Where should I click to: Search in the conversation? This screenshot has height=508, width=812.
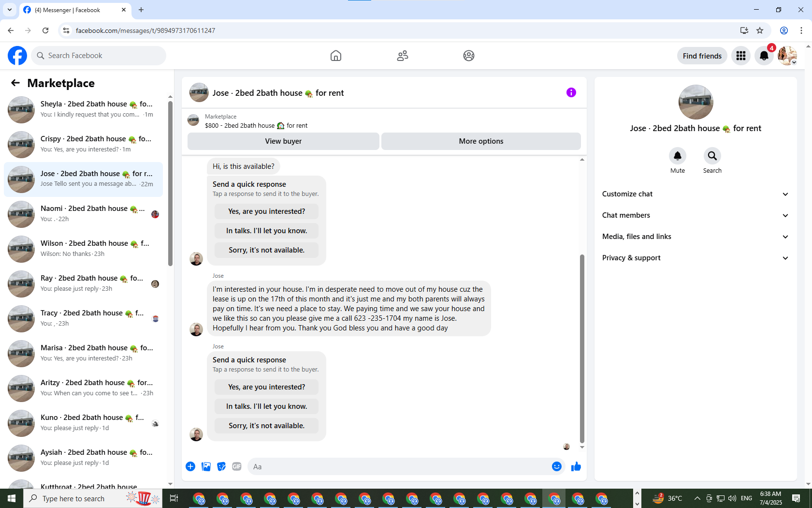712,156
